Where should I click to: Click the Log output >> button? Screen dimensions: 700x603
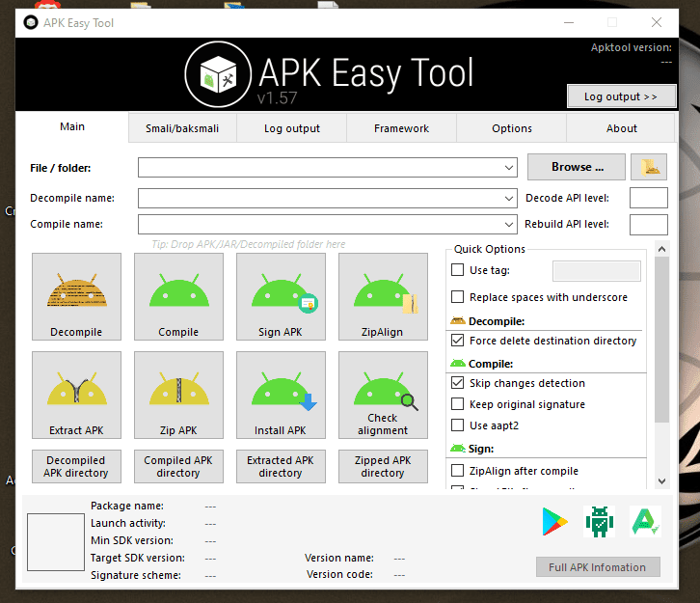pyautogui.click(x=622, y=96)
